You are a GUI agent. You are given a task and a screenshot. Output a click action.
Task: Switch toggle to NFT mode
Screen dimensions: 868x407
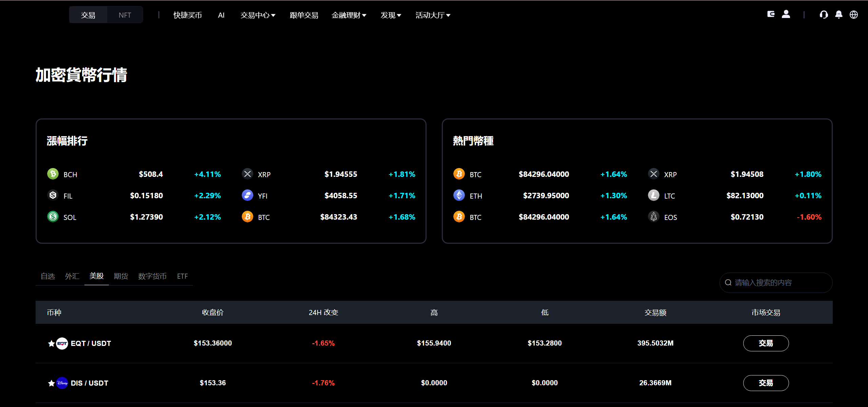click(125, 15)
